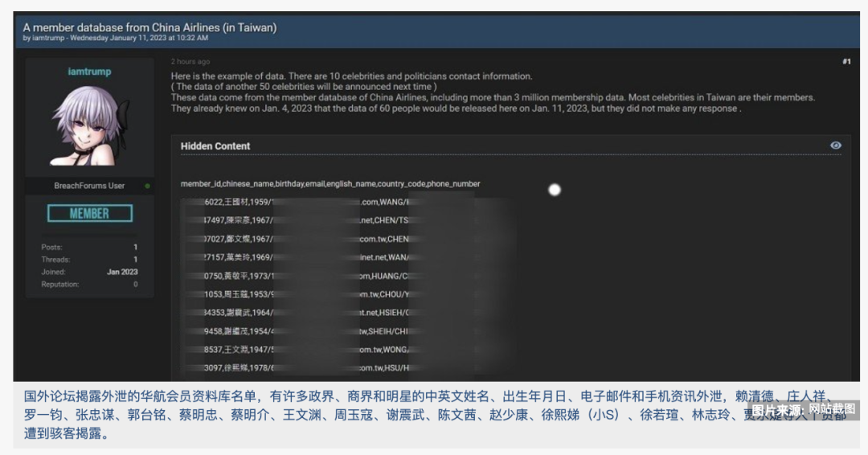This screenshot has height=455, width=868.
Task: Click the line about 'another 50 celebrities'
Action: (x=304, y=87)
